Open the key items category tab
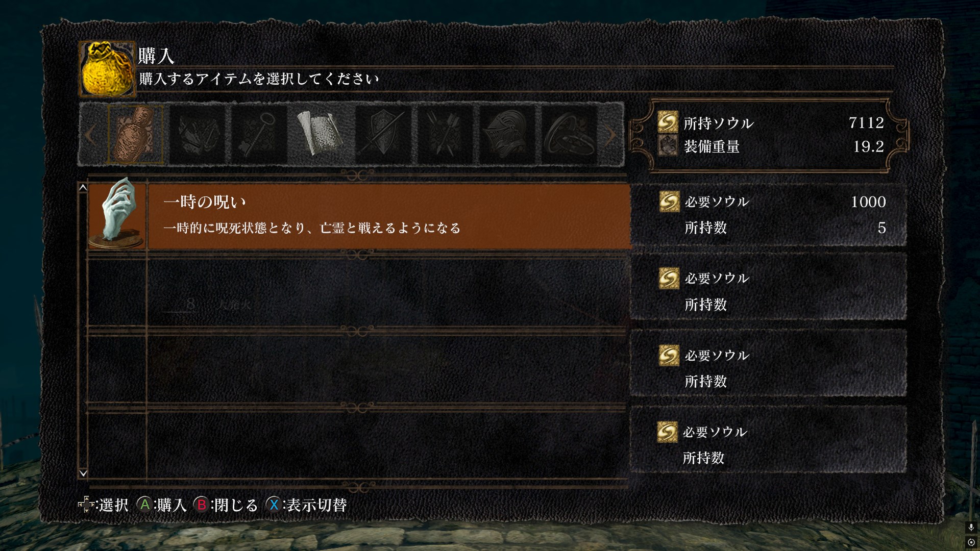Viewport: 980px width, 551px height. click(259, 135)
